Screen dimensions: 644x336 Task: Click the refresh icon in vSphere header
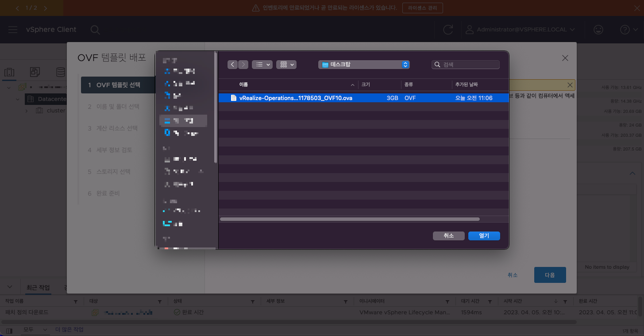pos(448,30)
